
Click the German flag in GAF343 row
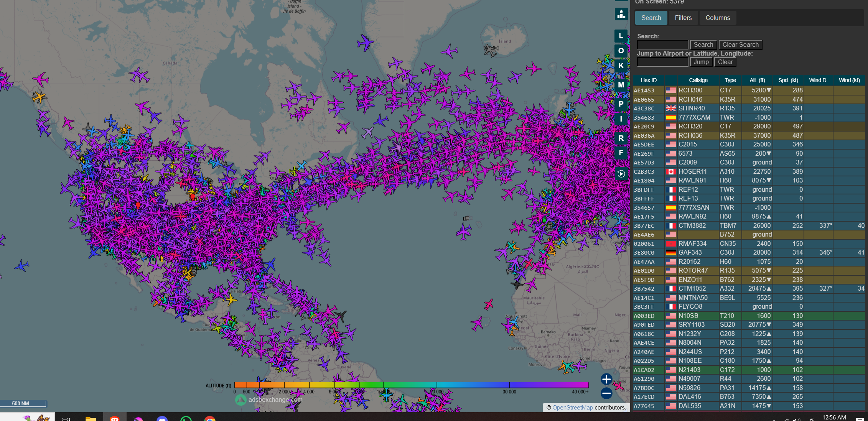[x=671, y=253]
